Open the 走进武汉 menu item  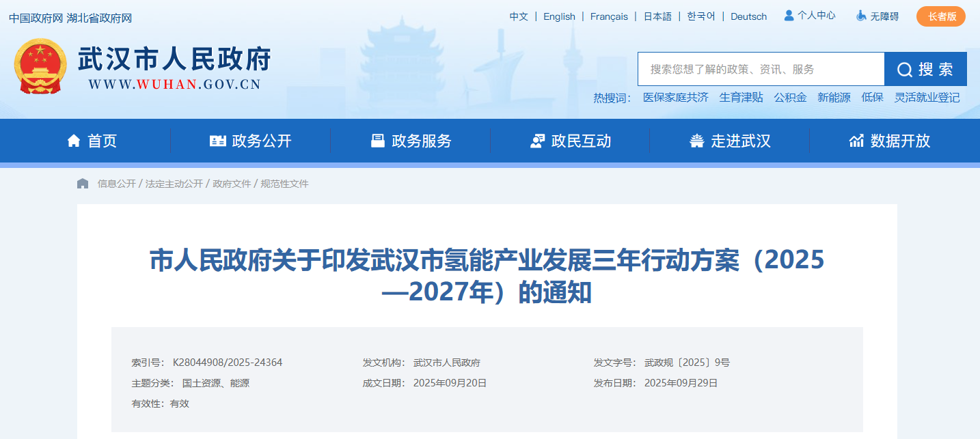[740, 141]
